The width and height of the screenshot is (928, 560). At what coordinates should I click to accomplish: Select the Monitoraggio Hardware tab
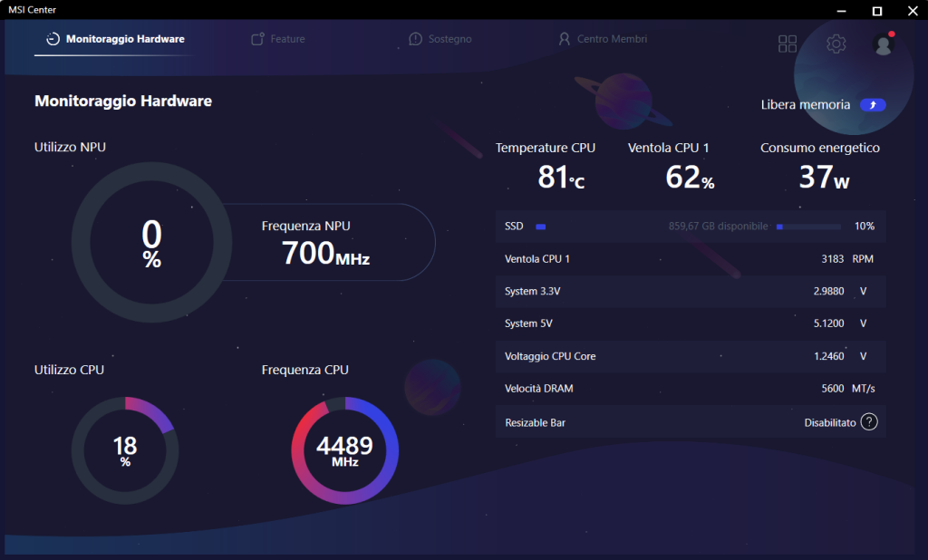pos(124,39)
